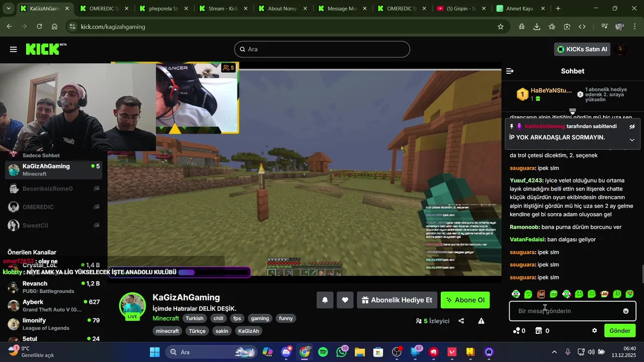644x362 pixels.
Task: Select SweetCil in the followed list
Action: 53,225
